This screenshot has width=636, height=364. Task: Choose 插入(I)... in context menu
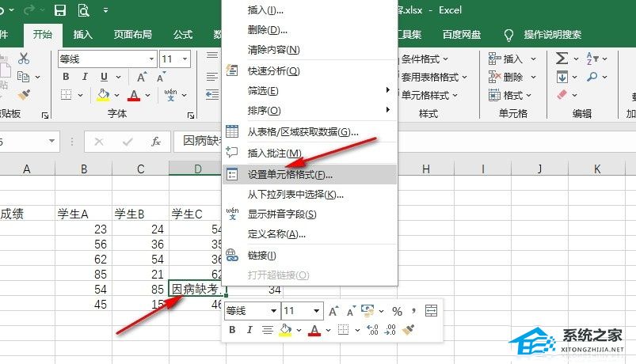click(x=310, y=10)
